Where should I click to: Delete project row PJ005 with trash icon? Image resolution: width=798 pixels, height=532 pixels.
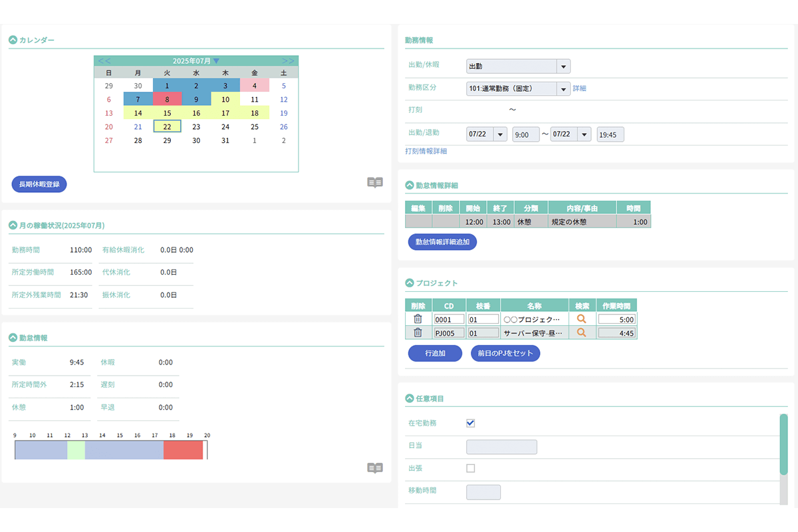tap(418, 332)
